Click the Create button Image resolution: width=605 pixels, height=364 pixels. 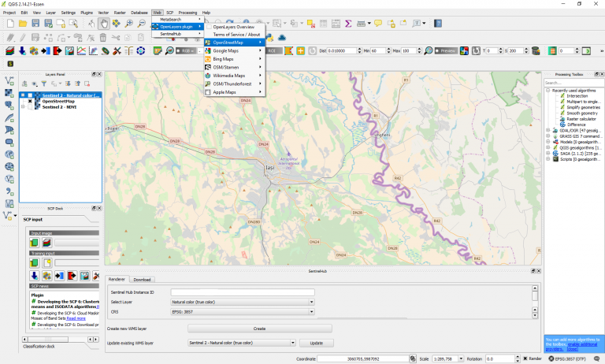(x=260, y=329)
